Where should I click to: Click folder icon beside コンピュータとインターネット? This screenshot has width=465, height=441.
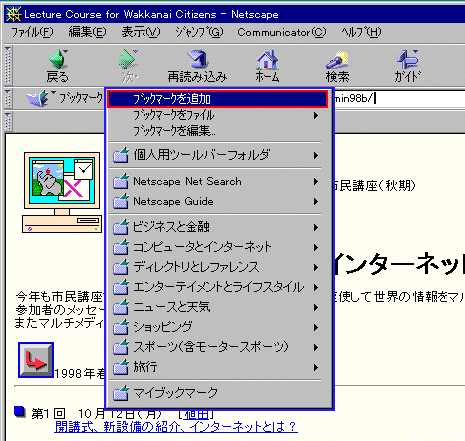(x=121, y=247)
